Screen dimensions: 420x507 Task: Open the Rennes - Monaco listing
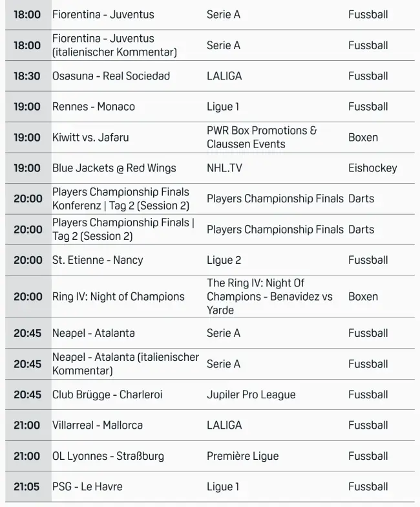(x=94, y=107)
